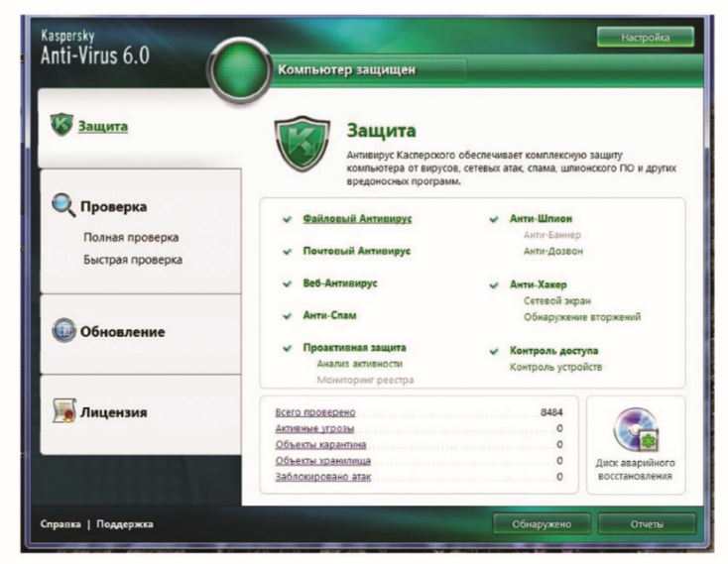This screenshot has height=564, width=728.
Task: Click the checkmark next to Файловый Антивирус
Action: tap(288, 219)
